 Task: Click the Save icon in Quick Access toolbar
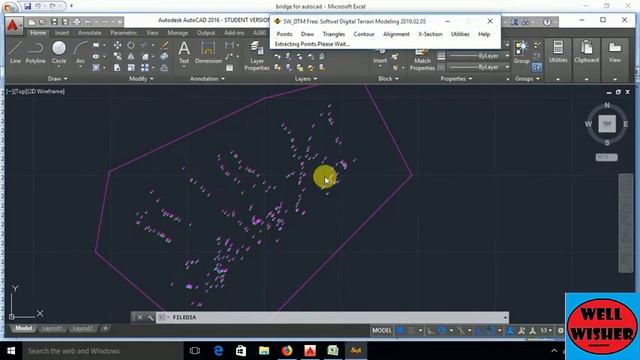pyautogui.click(x=54, y=22)
